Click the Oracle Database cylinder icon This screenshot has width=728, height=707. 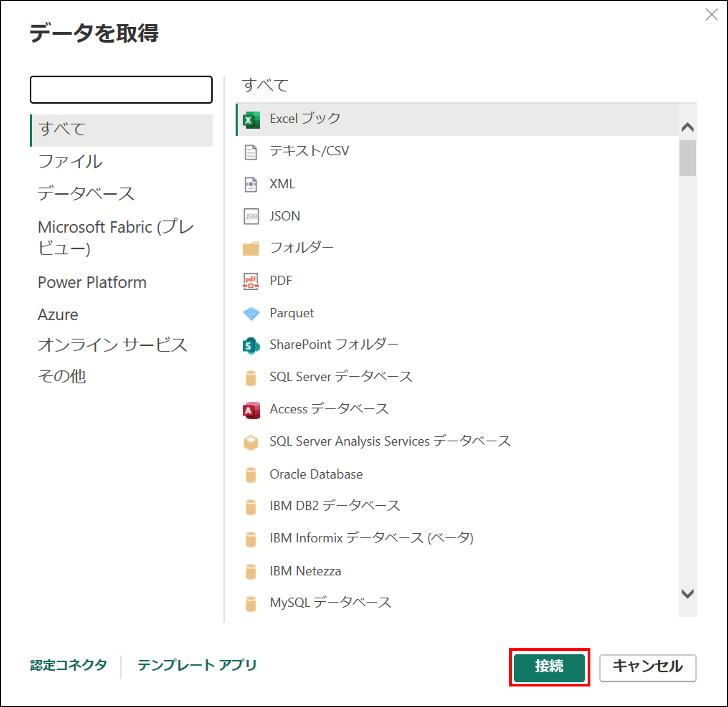[251, 475]
